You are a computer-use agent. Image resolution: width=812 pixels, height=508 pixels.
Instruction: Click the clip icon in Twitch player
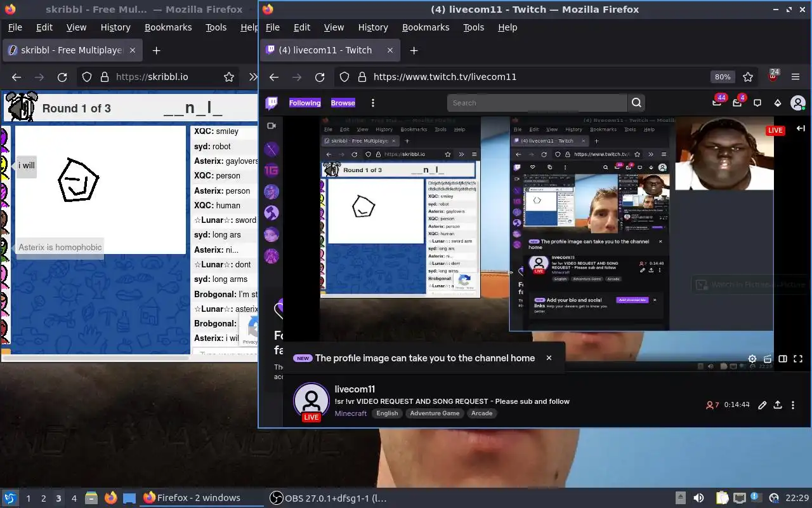(x=768, y=359)
